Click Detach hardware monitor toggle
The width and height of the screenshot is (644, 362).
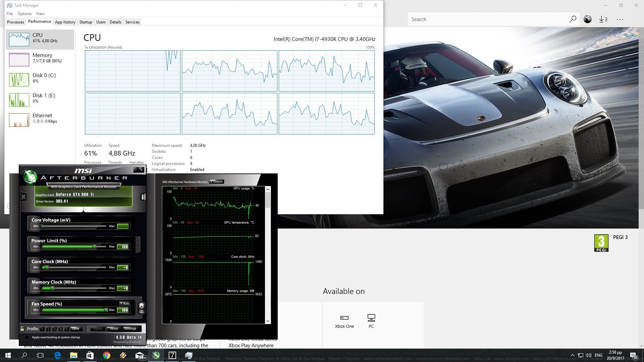pyautogui.click(x=217, y=182)
